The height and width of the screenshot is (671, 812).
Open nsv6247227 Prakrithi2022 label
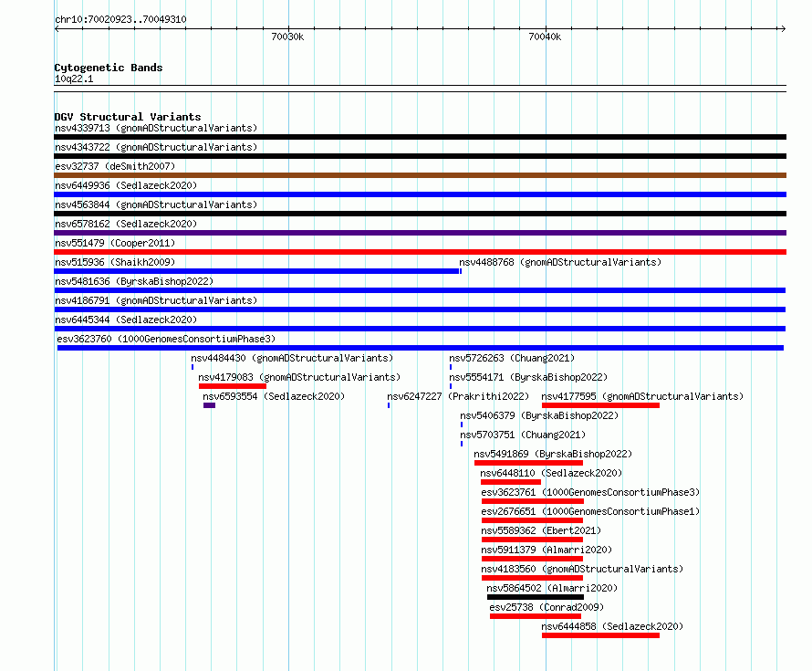click(458, 396)
